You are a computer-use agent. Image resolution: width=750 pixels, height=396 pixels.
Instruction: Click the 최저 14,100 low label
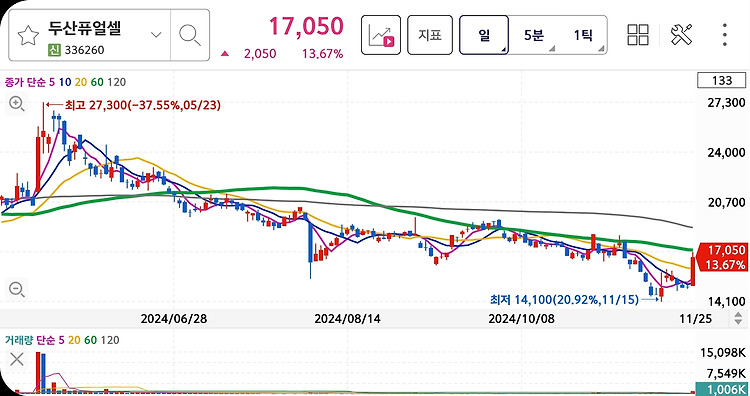564,300
